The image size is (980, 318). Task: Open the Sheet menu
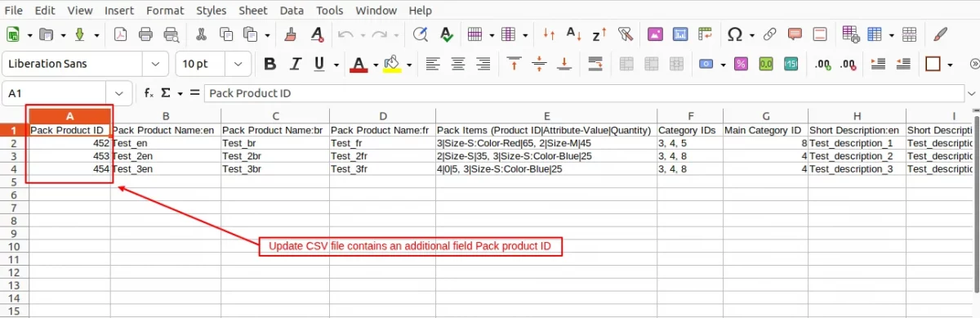coord(253,11)
